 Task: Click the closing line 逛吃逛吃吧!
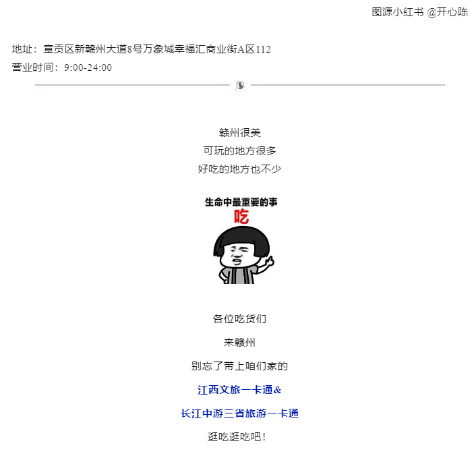[237, 437]
